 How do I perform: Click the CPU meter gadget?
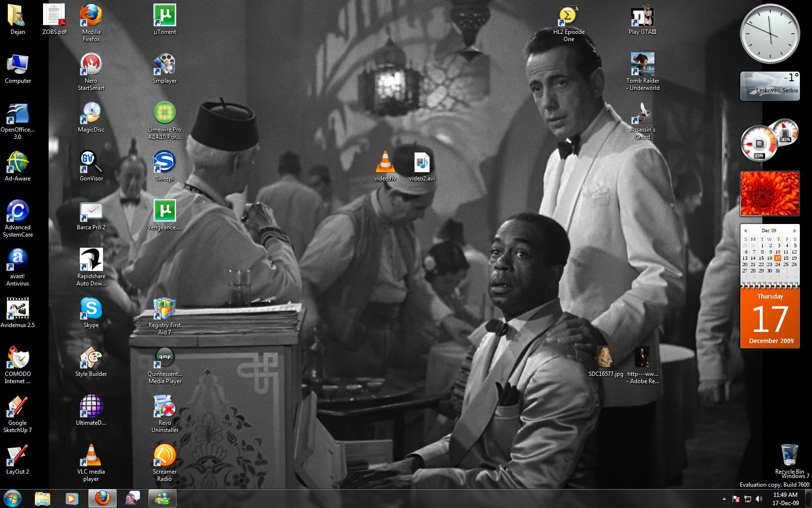pyautogui.click(x=770, y=140)
